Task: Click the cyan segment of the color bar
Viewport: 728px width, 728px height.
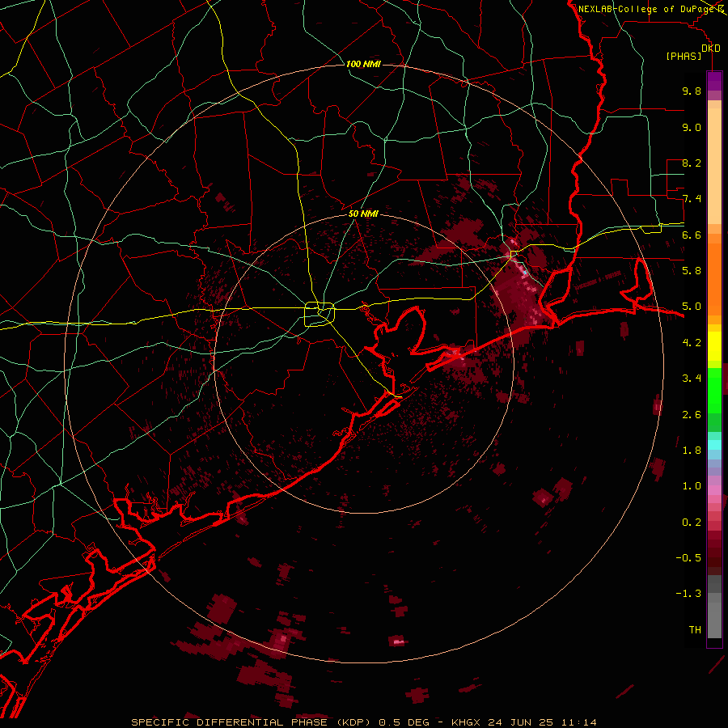Action: (714, 444)
